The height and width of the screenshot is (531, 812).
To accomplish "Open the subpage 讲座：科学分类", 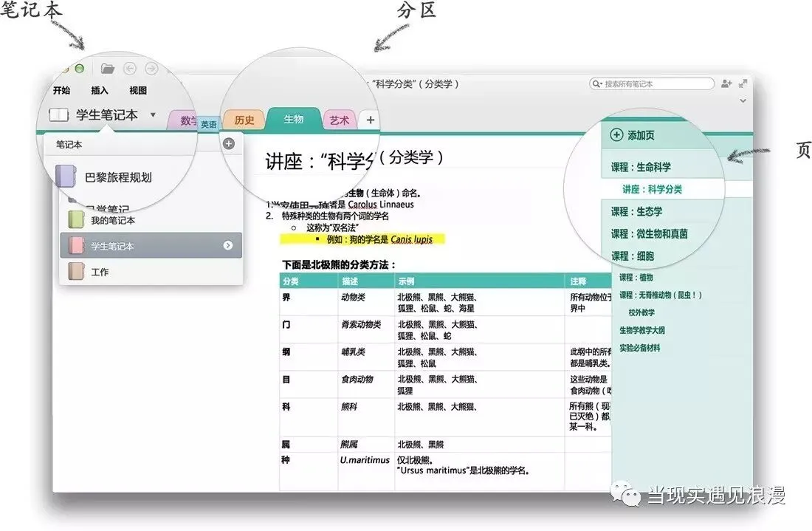I will 652,189.
